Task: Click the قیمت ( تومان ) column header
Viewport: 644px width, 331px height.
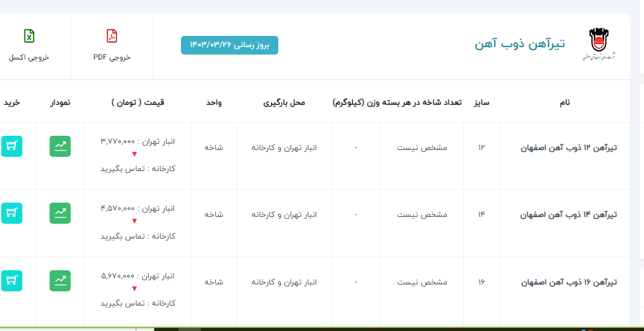Action: click(138, 102)
